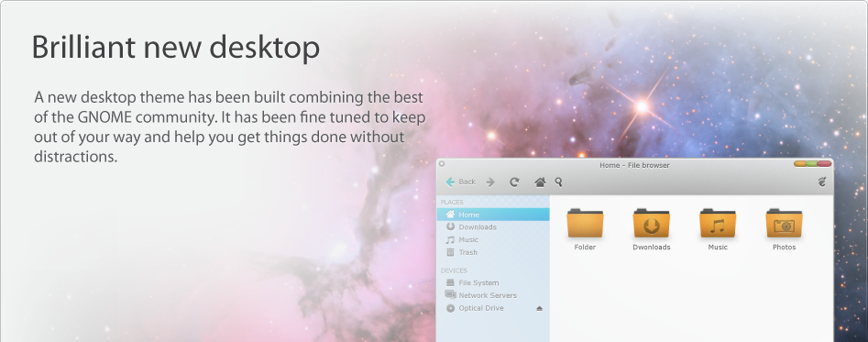The width and height of the screenshot is (868, 342).
Task: Click the window menu dot in titlebar
Action: (442, 164)
